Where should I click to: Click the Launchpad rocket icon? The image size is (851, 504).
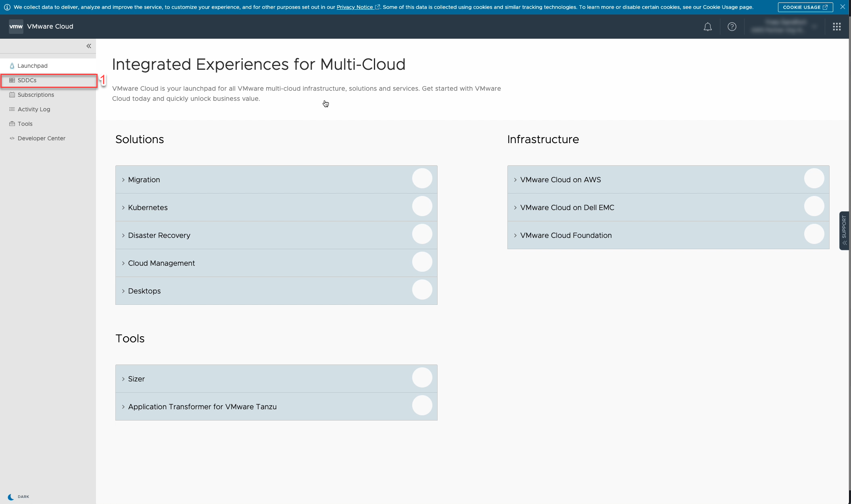coord(12,66)
